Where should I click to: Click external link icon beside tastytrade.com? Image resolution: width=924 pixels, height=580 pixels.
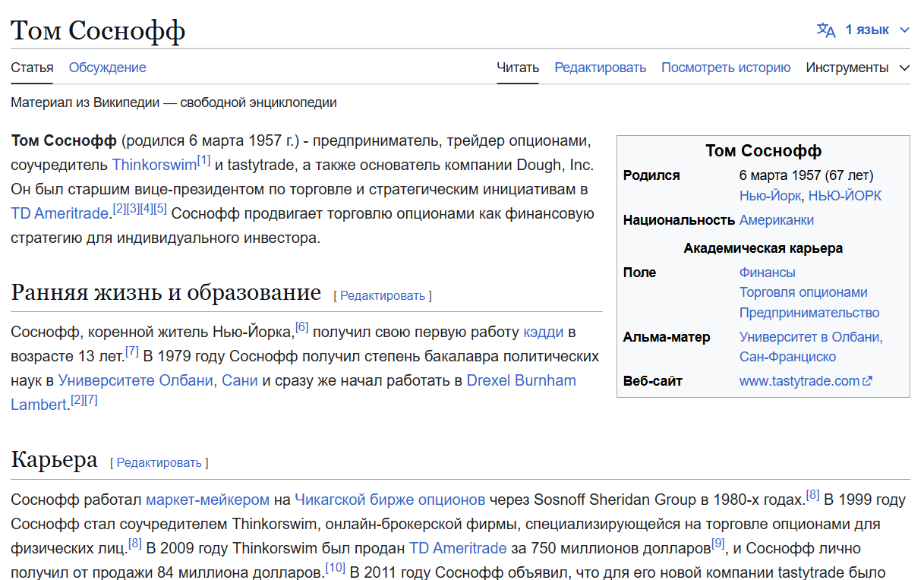(x=868, y=381)
